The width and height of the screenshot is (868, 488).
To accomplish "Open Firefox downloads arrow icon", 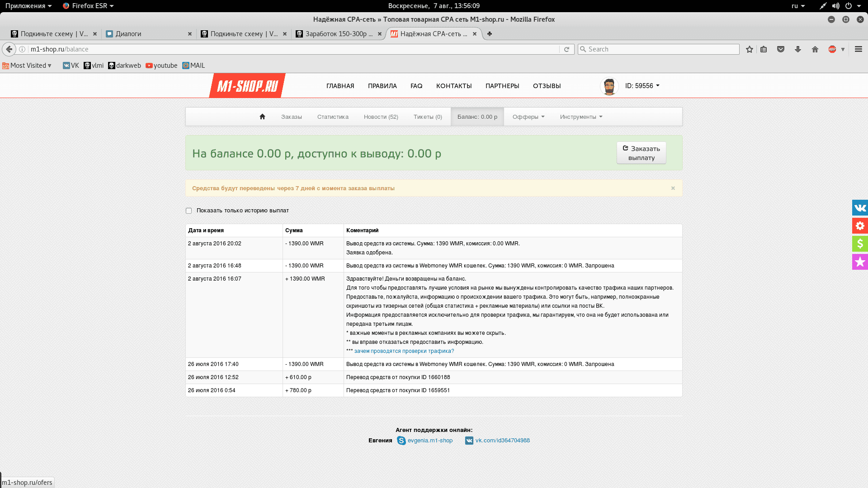I will coord(797,49).
